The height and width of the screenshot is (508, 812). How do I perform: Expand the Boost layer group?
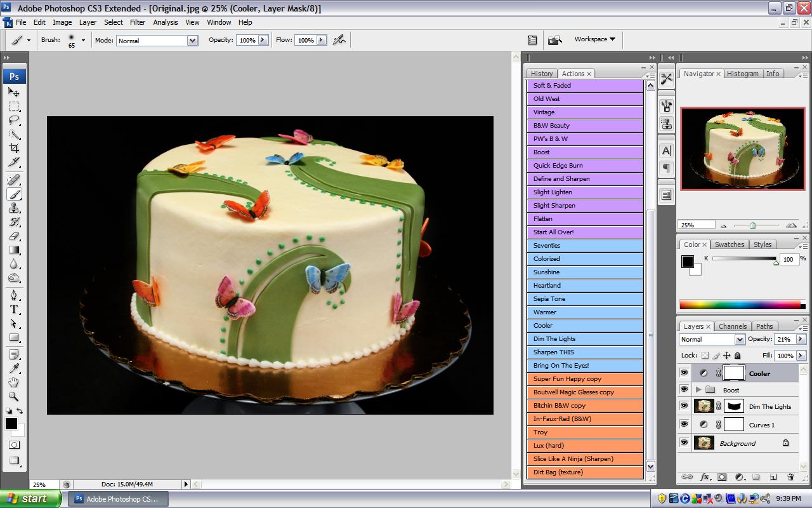click(x=698, y=390)
